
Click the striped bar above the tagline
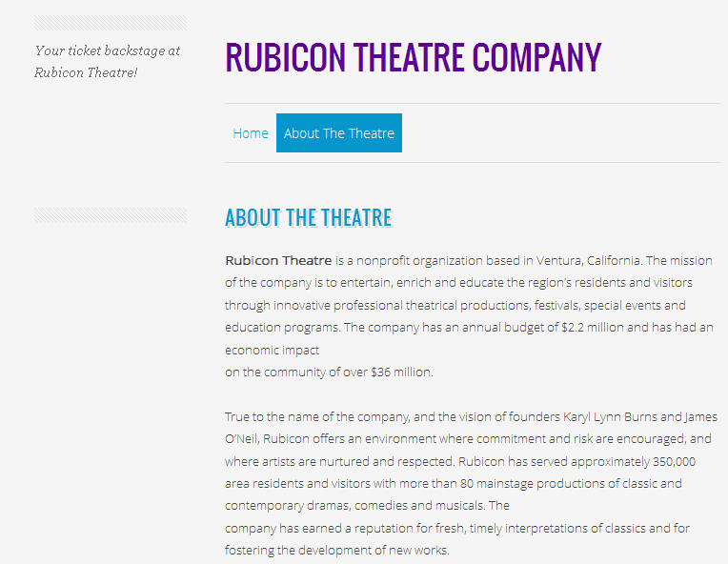tap(111, 23)
